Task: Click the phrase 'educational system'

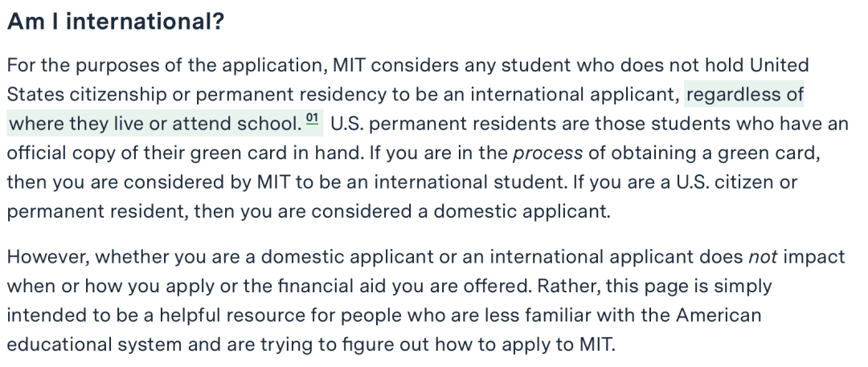Action: 94,345
